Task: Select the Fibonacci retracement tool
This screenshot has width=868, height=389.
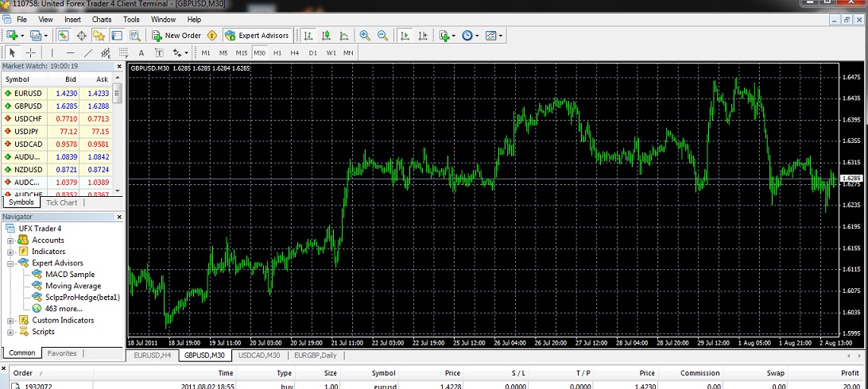Action: 123,52
